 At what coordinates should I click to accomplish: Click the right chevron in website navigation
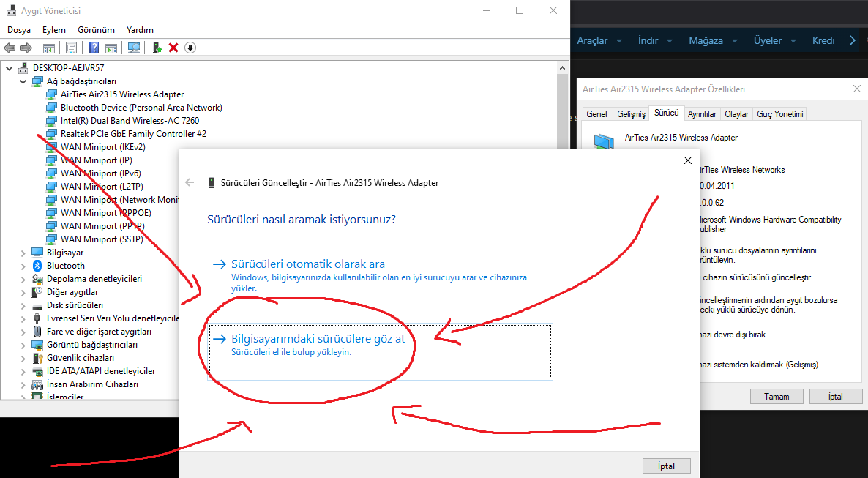(x=853, y=40)
